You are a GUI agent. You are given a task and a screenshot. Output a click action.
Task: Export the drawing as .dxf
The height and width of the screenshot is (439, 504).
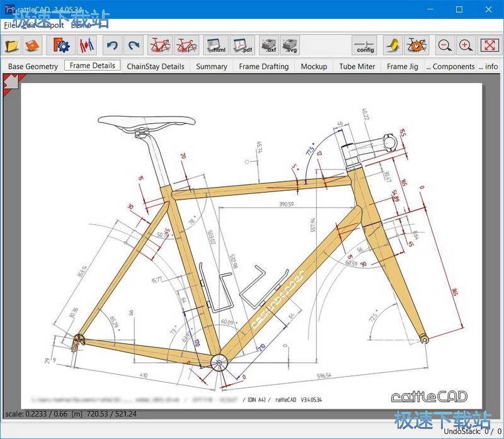(x=270, y=45)
